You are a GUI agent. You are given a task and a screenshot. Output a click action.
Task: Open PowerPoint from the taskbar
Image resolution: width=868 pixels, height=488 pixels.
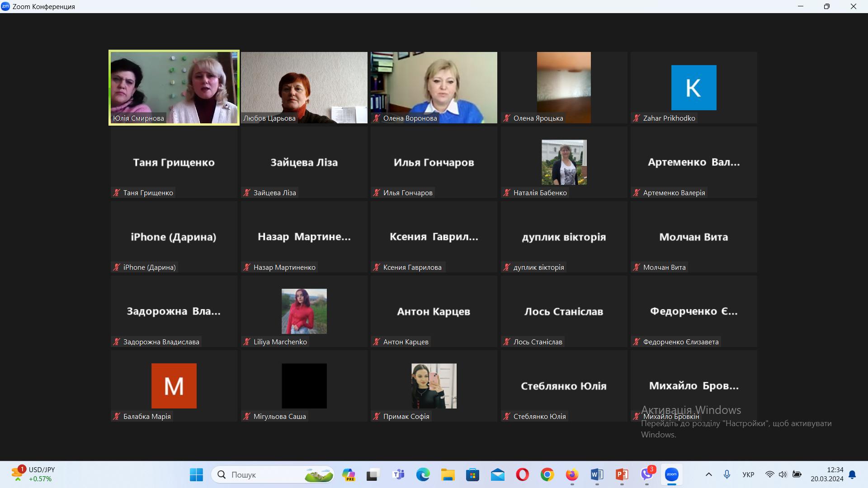(x=622, y=474)
